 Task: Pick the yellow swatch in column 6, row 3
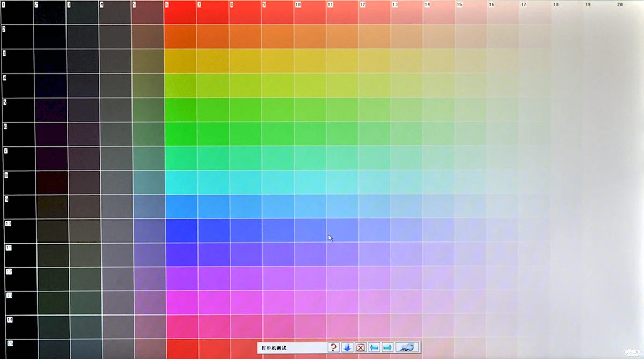(x=180, y=62)
